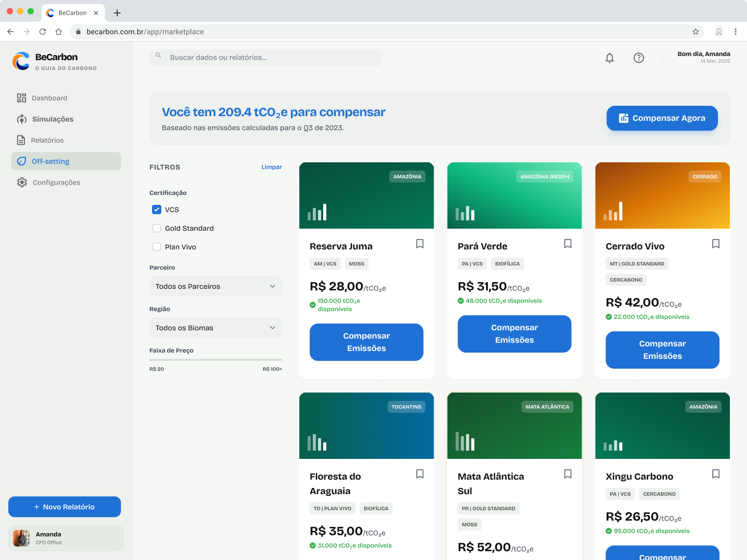Click the Compensar Agora button

(x=662, y=118)
